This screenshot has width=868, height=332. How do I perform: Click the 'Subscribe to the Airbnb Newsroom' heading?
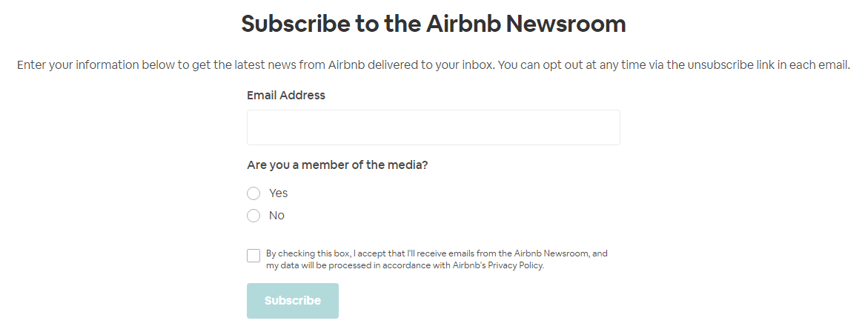coord(434,24)
